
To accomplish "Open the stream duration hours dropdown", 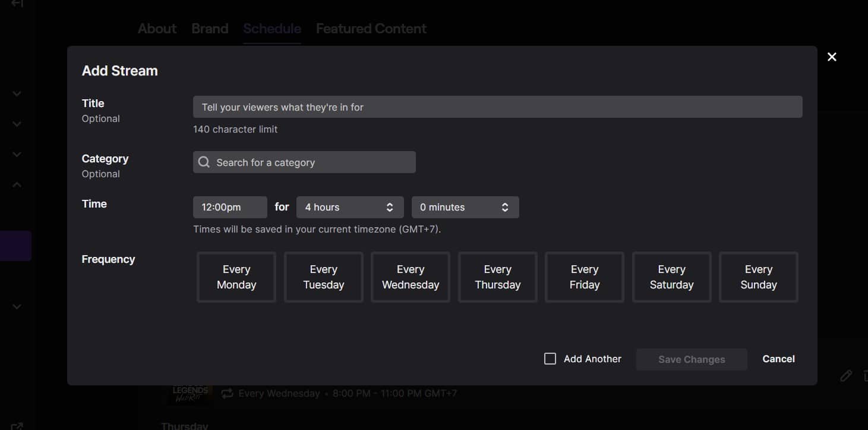I will tap(349, 207).
